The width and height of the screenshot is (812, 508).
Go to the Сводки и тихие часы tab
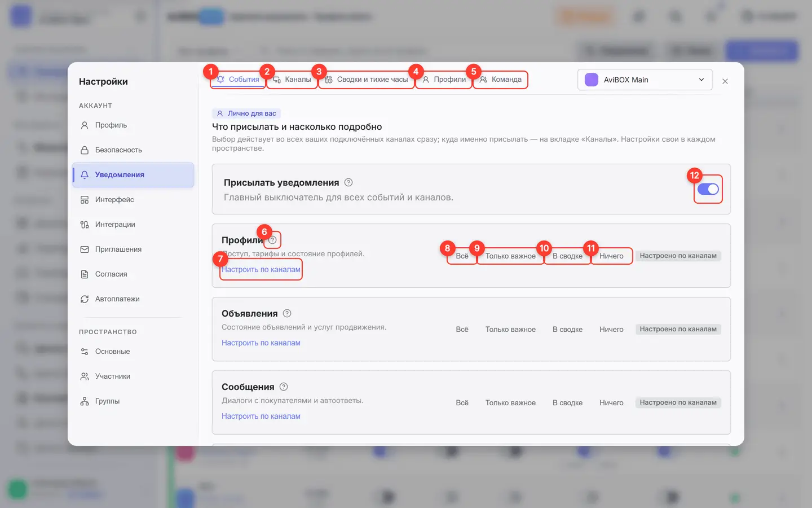tap(367, 80)
